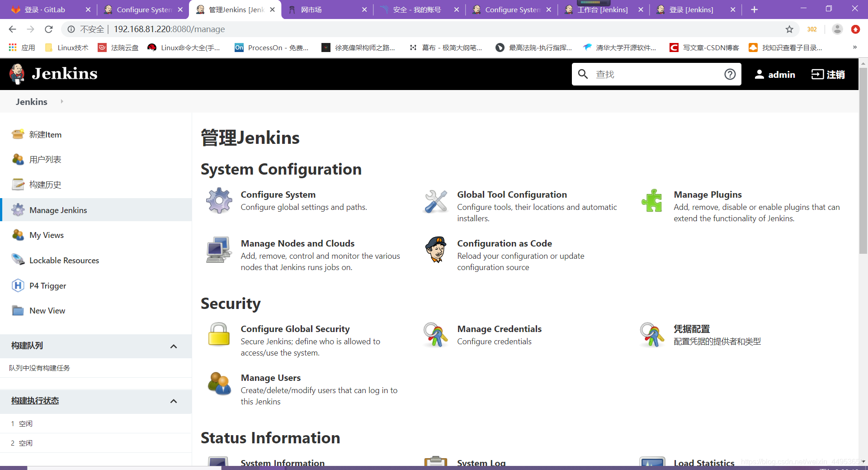Click the Jenkins breadcrumb link

[32, 102]
